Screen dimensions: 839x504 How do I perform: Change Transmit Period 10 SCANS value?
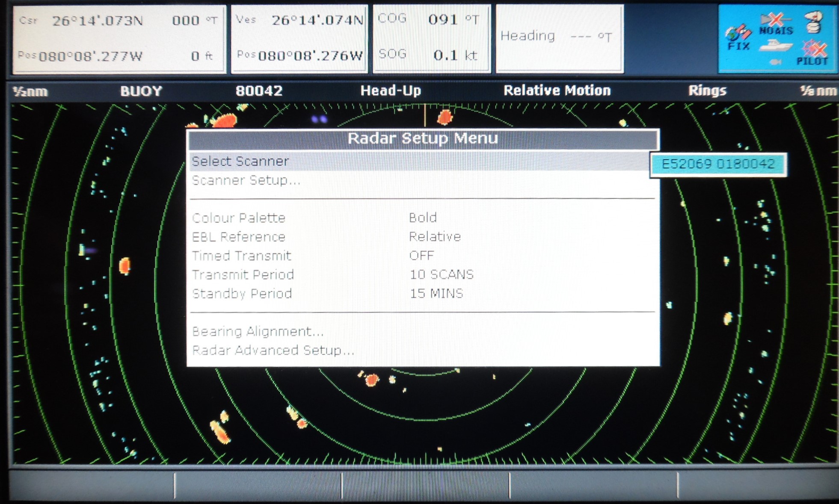click(x=442, y=274)
